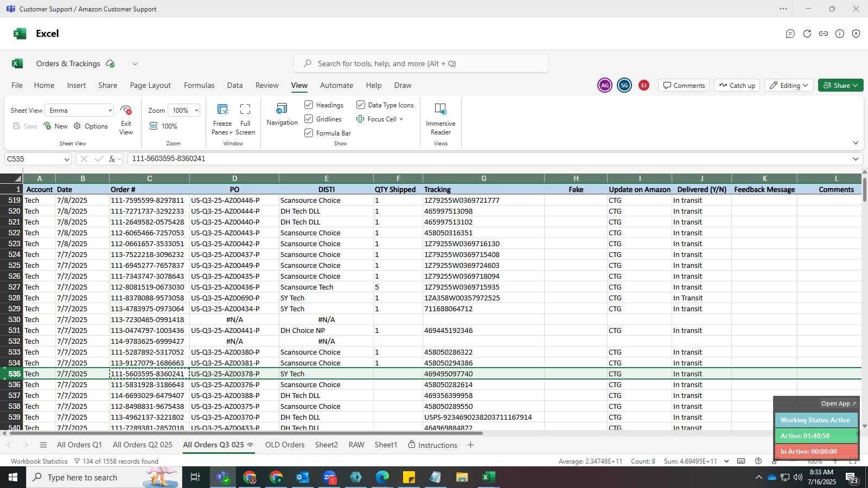The image size is (868, 488).
Task: Click the Select All corner triangle
Action: [x=18, y=178]
